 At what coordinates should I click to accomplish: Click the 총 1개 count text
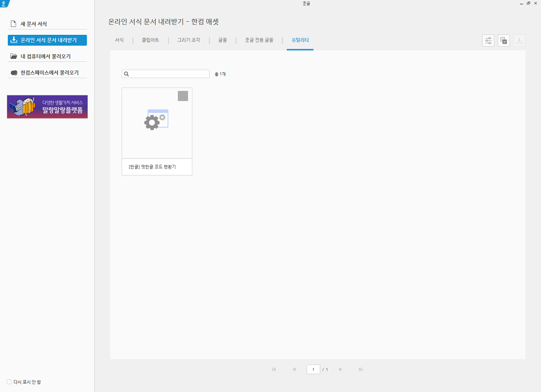coord(220,74)
